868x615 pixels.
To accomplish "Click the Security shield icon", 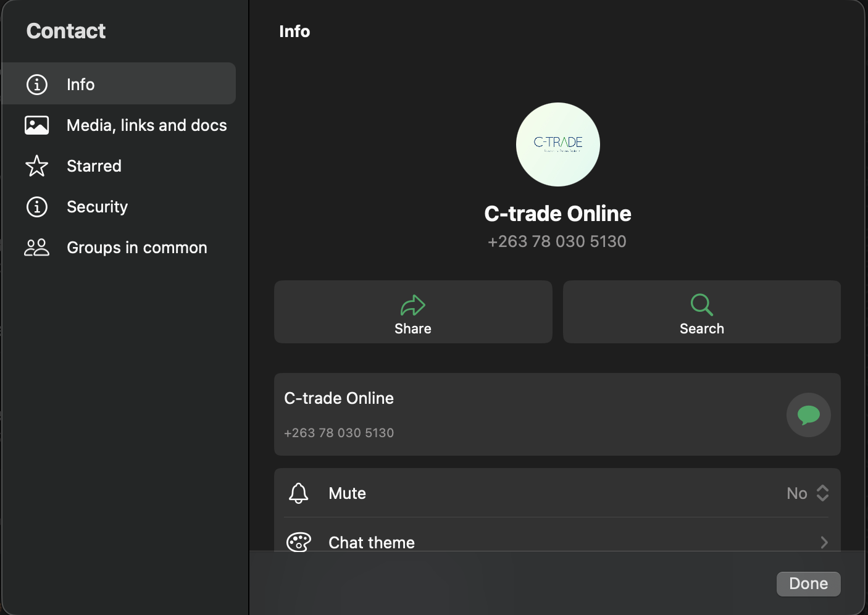I will point(36,207).
